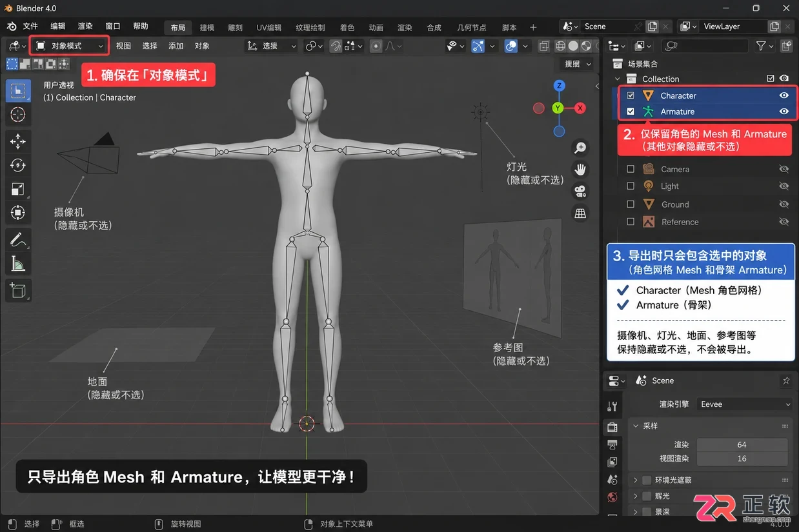Select the Box Select tool
This screenshot has height=532, width=799.
(x=18, y=91)
